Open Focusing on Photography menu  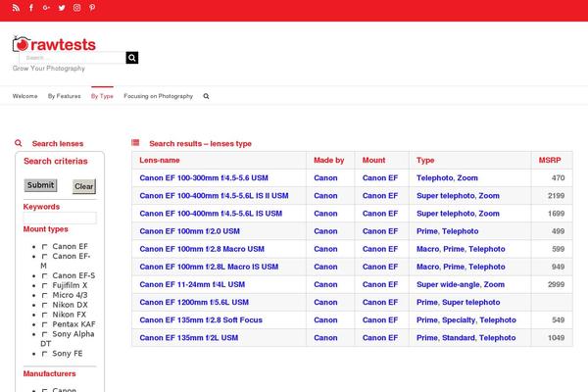tap(158, 96)
